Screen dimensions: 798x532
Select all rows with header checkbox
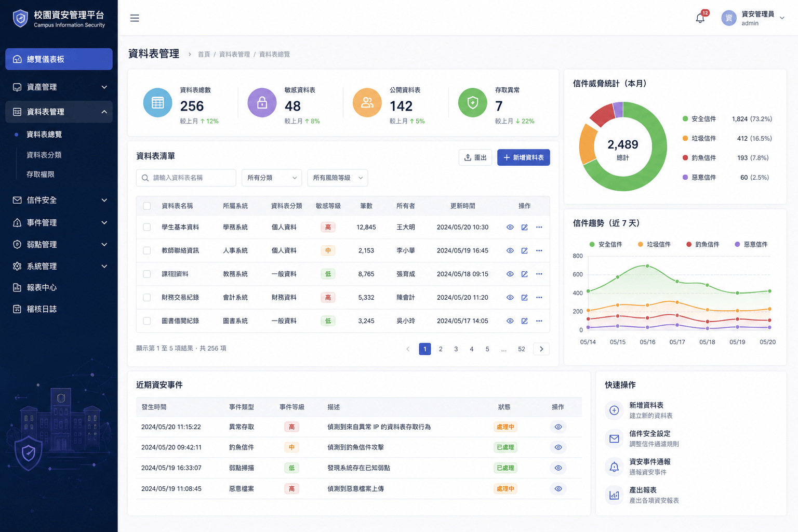[x=147, y=206]
